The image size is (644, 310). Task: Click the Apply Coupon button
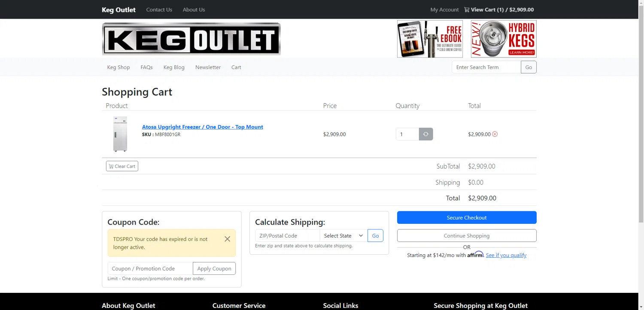[214, 268]
